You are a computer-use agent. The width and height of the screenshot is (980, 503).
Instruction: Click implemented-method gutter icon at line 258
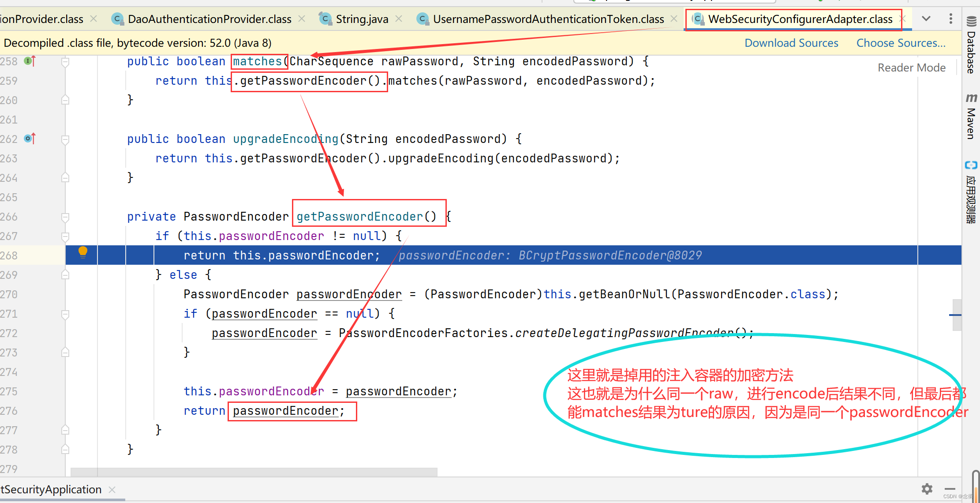pos(30,61)
